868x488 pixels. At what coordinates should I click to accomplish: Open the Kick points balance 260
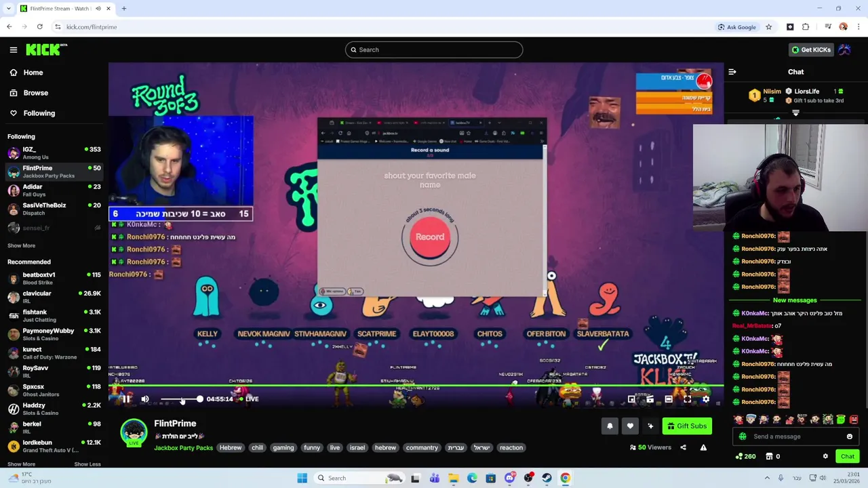click(x=745, y=456)
